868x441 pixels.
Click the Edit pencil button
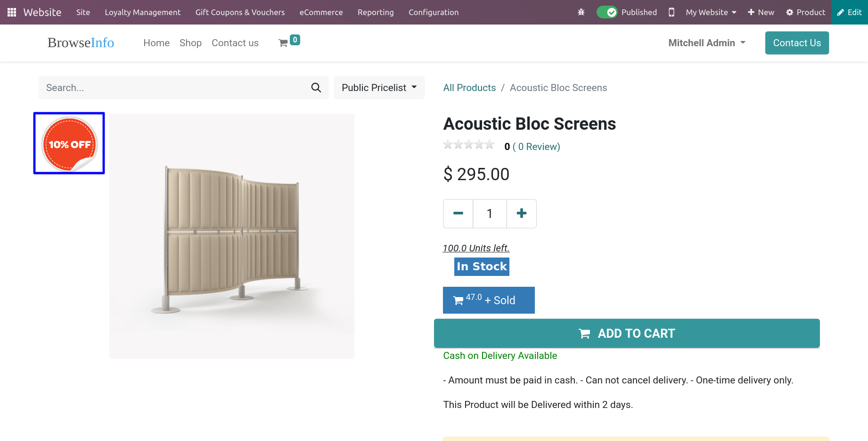(x=849, y=12)
